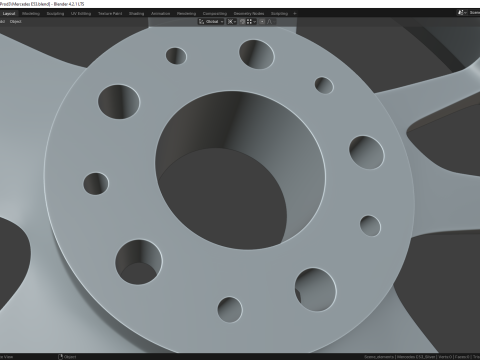This screenshot has height=360, width=480.
Task: Toggle snapping magnet icon
Action: click(242, 22)
